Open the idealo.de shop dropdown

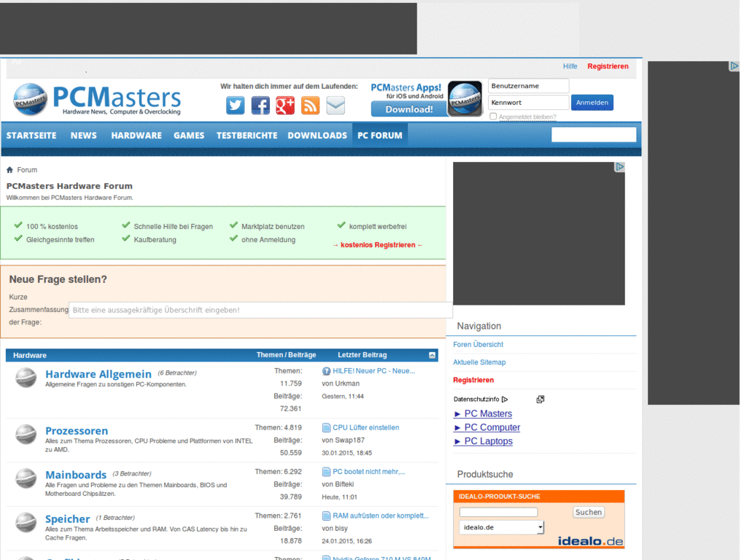(502, 527)
